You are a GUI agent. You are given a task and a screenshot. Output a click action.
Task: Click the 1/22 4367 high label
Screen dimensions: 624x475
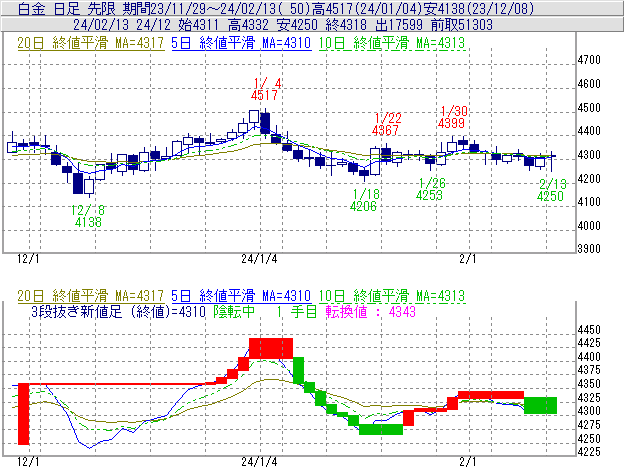pos(387,124)
